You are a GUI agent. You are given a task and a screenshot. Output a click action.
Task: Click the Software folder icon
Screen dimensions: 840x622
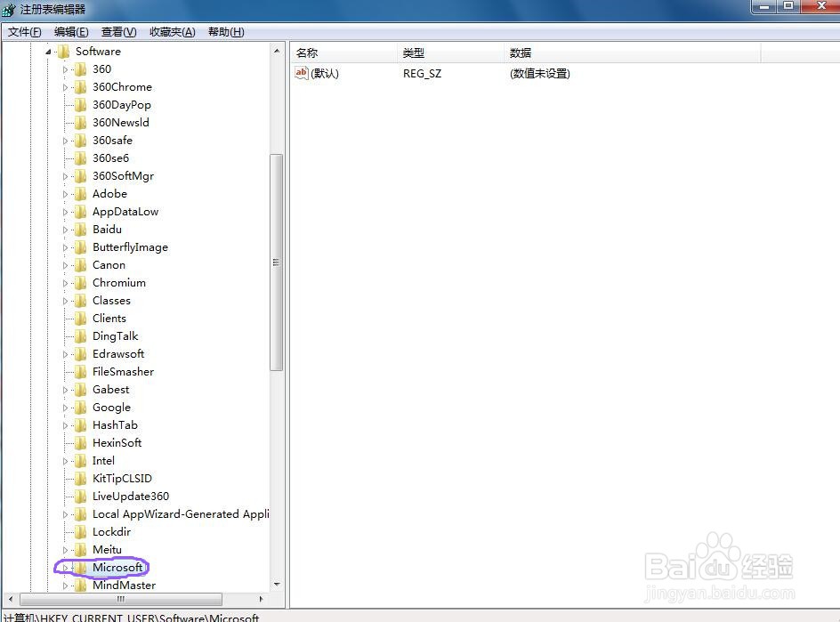[64, 52]
